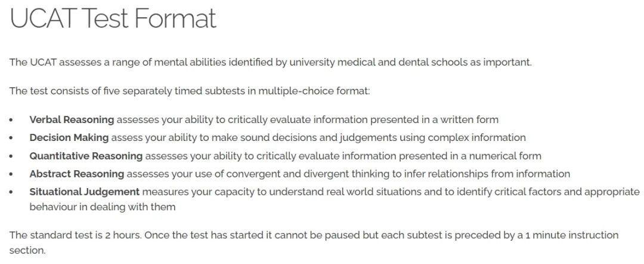The width and height of the screenshot is (644, 264).
Task: Select the Verbal Reasoning bold label
Action: coord(72,119)
